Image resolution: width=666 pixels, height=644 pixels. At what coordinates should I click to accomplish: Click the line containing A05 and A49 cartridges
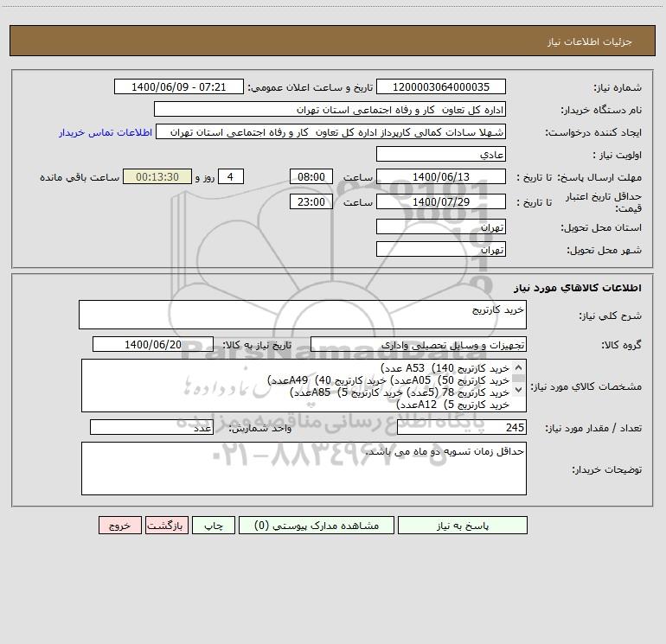388,380
